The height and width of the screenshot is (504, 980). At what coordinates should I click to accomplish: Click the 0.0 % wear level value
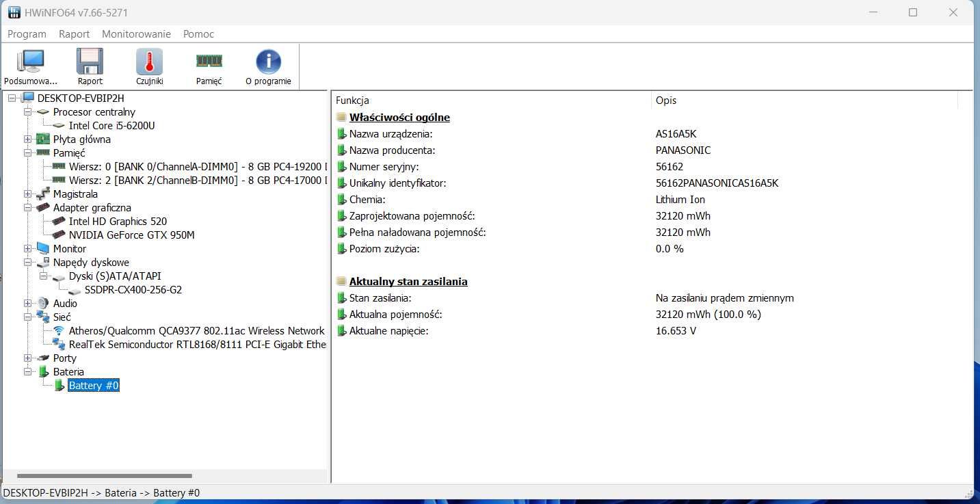[x=670, y=249]
